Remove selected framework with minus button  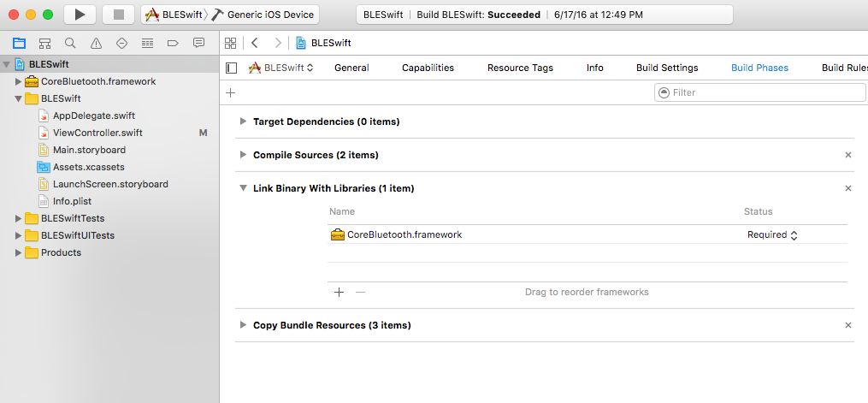point(360,292)
